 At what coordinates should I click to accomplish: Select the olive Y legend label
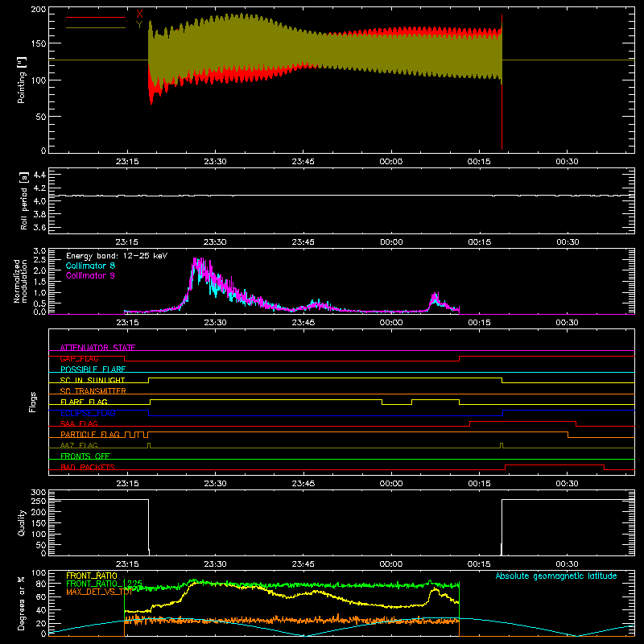point(139,25)
